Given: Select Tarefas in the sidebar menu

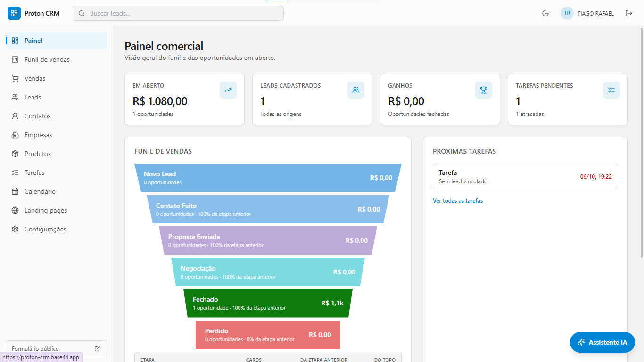Looking at the screenshot, I should point(57,173).
